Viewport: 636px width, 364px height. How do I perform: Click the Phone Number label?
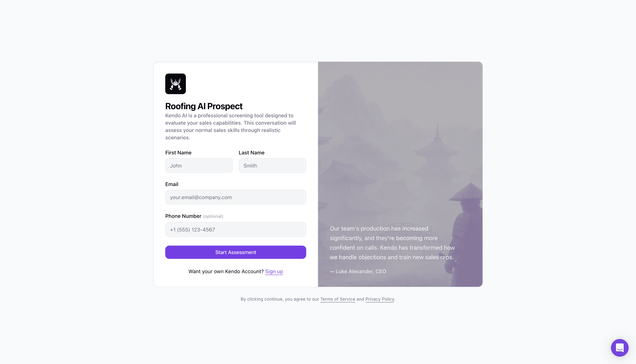click(x=183, y=216)
